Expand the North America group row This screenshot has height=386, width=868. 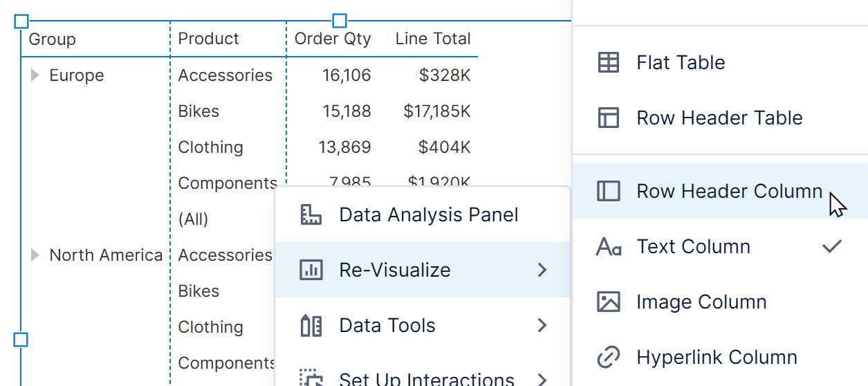click(x=35, y=255)
